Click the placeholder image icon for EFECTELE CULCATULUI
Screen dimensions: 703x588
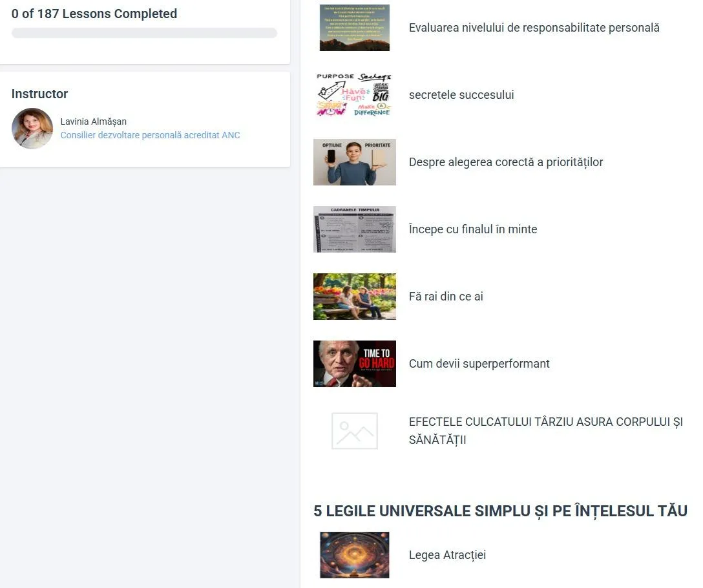coord(354,430)
